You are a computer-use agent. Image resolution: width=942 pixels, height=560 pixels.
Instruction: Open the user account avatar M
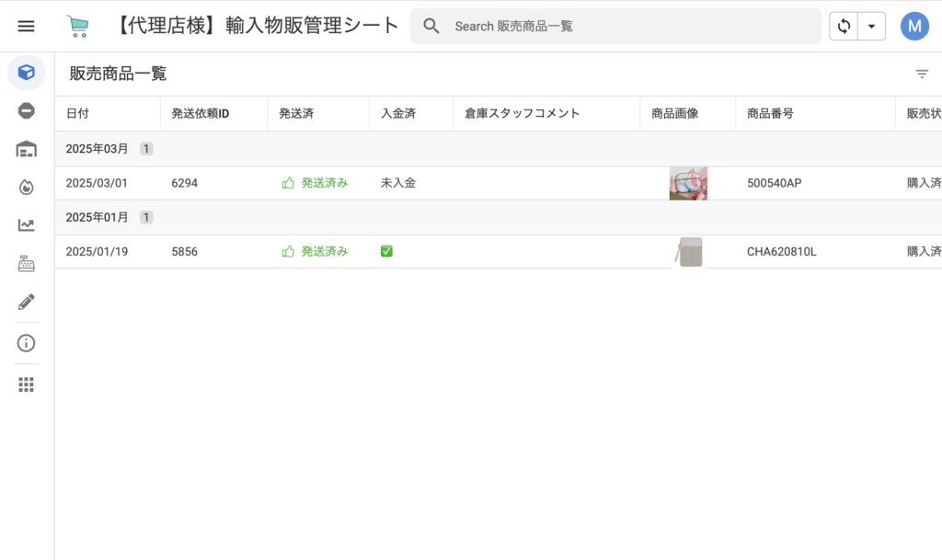pyautogui.click(x=914, y=26)
